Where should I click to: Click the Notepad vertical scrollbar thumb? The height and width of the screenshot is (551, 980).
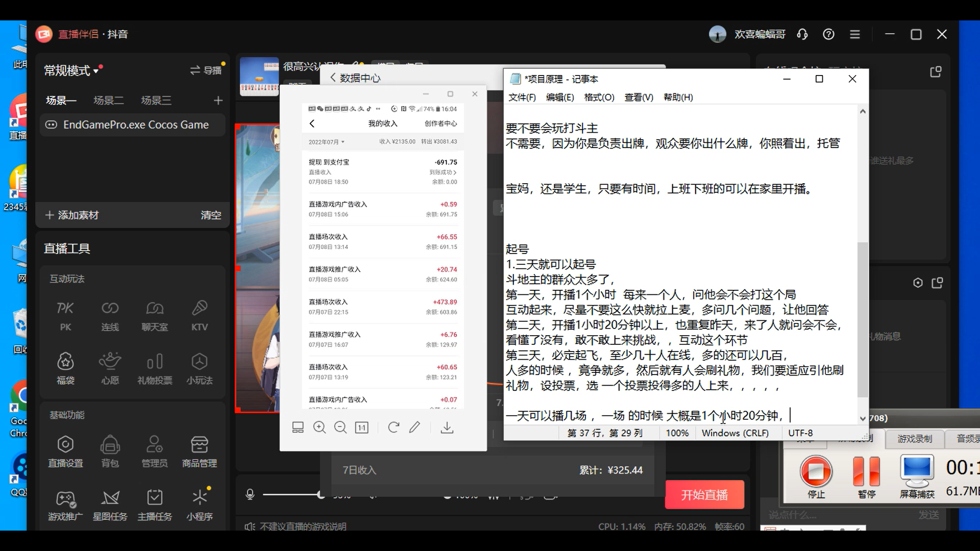coord(863,319)
